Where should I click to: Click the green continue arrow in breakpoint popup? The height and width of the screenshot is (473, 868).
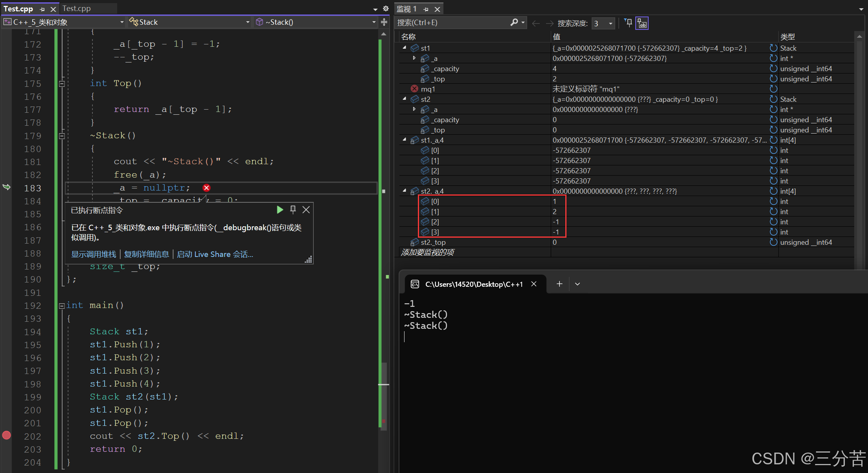point(280,210)
